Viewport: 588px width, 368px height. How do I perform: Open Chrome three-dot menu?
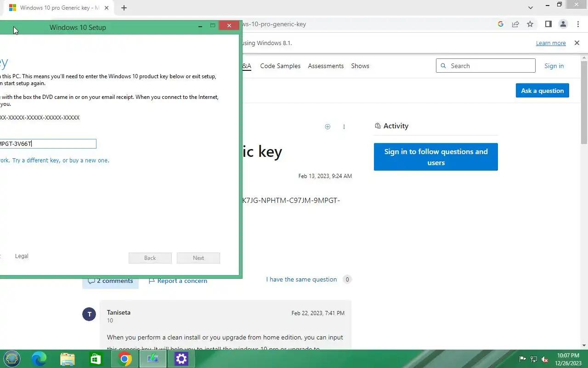pyautogui.click(x=577, y=24)
